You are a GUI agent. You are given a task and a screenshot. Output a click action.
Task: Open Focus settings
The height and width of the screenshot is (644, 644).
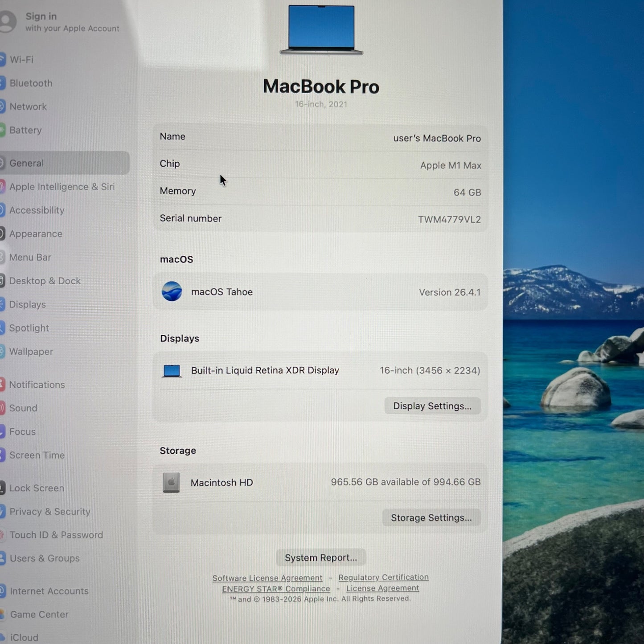pyautogui.click(x=22, y=432)
